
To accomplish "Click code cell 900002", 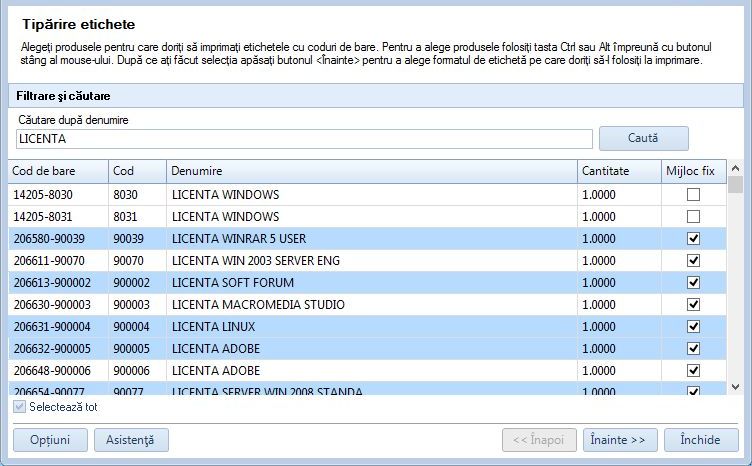I will click(x=138, y=283).
